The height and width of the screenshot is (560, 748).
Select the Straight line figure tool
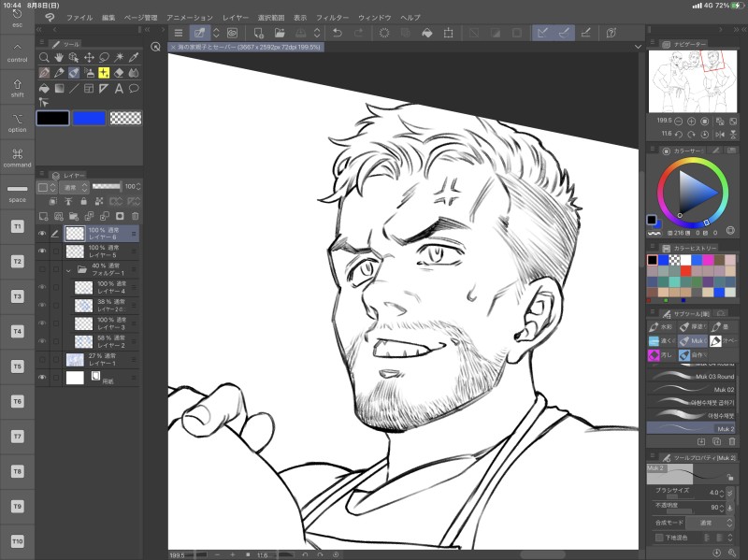pos(74,88)
